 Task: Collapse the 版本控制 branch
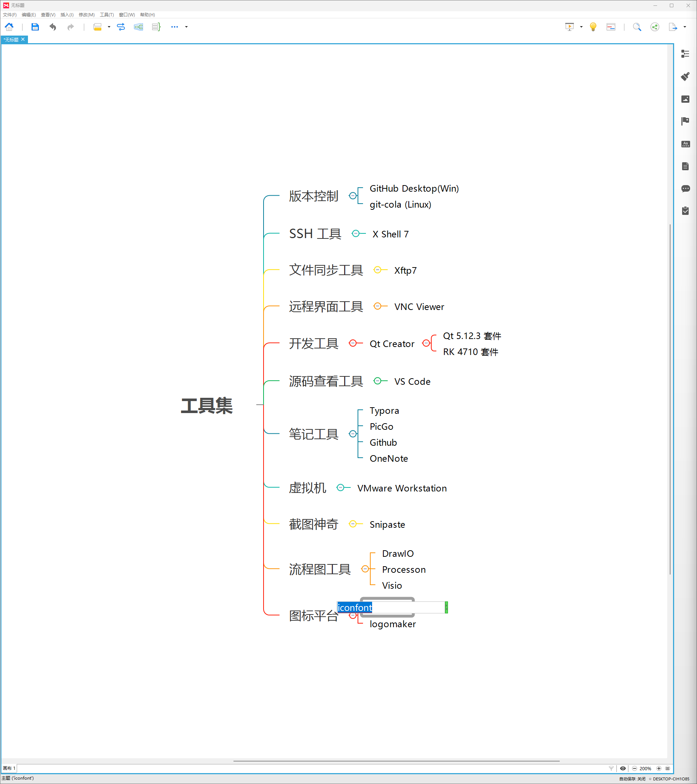point(352,196)
